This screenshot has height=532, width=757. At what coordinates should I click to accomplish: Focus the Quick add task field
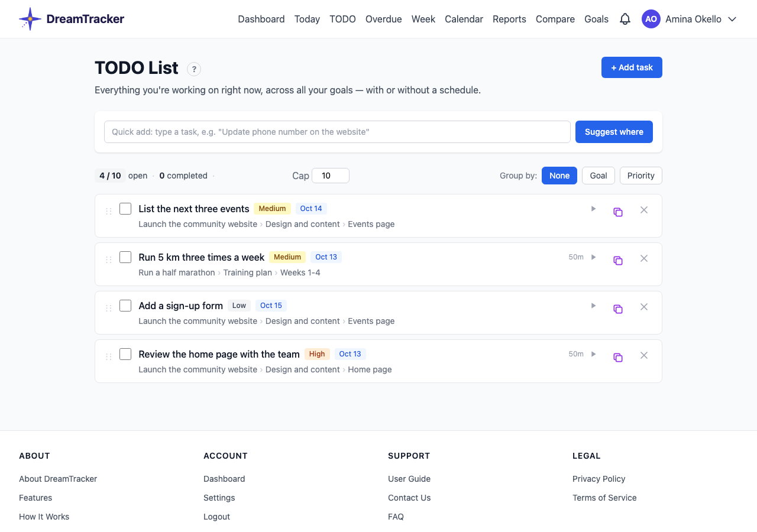coord(337,132)
